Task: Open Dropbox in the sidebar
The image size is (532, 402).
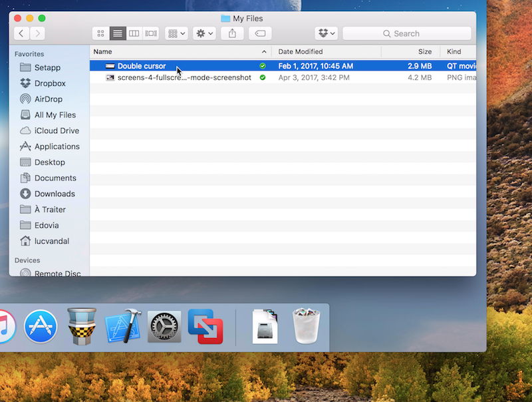Action: tap(50, 83)
